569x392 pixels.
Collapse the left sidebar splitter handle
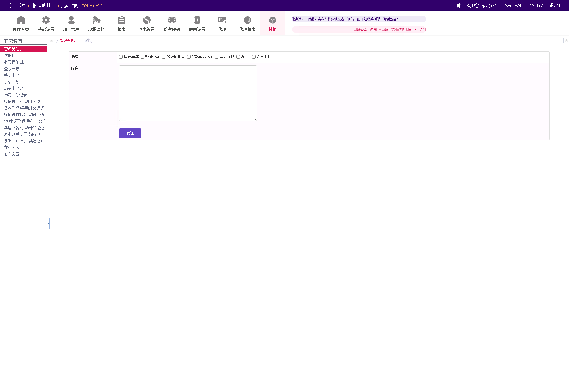[x=49, y=223]
